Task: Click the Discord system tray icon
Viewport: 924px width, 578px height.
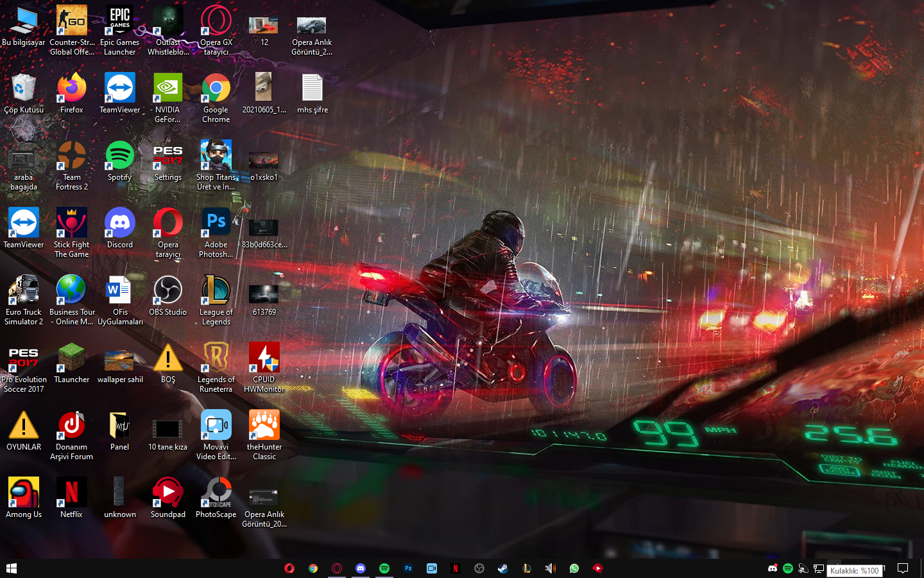Action: tap(773, 568)
